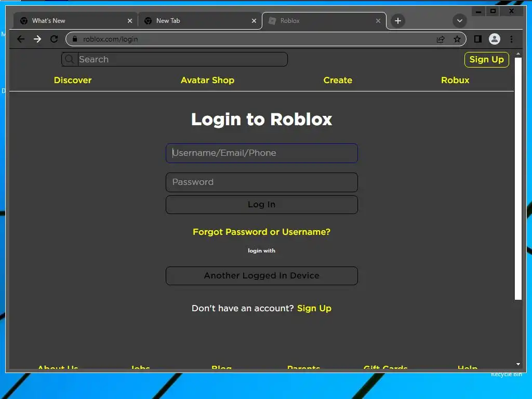Focus the Password field
This screenshot has height=399, width=532.
(x=262, y=182)
